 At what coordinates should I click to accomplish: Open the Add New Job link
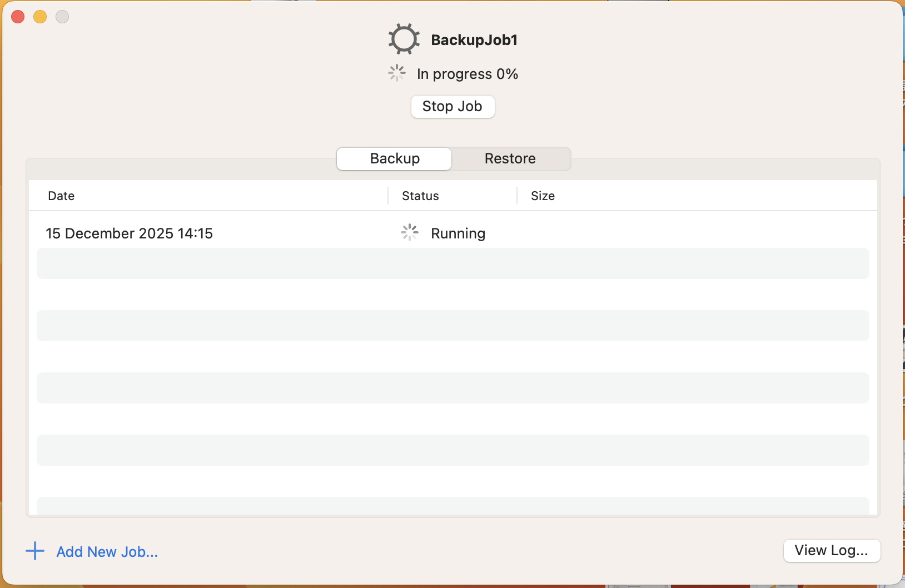(107, 552)
